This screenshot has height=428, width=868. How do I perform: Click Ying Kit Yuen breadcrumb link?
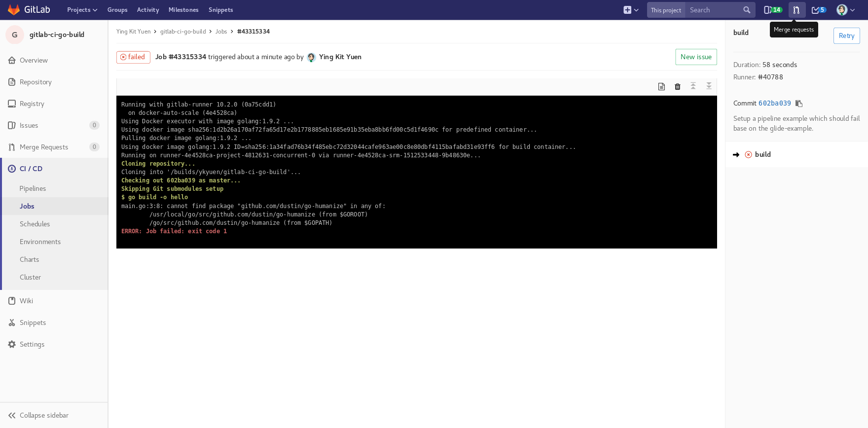(x=133, y=32)
